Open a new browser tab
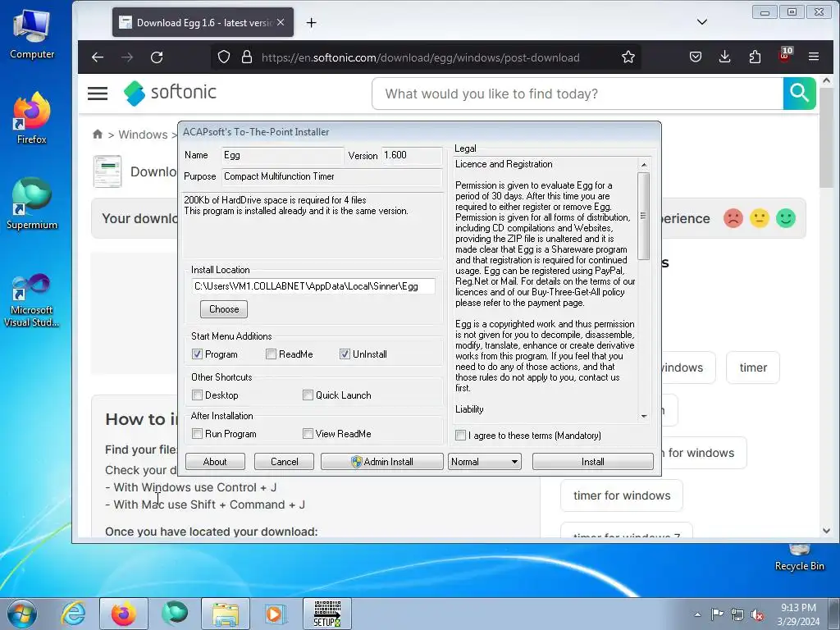Image resolution: width=840 pixels, height=630 pixels. (x=311, y=22)
